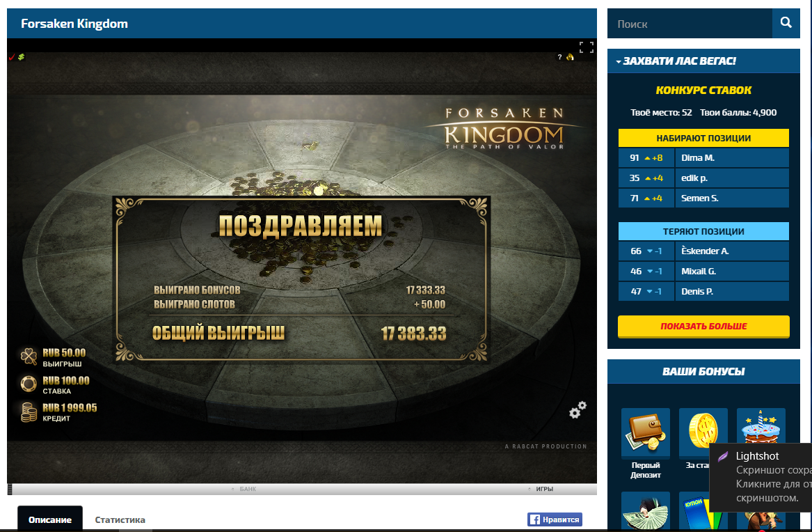Click the Forsaken Kingdom page title
The height and width of the screenshot is (532, 812).
[74, 24]
